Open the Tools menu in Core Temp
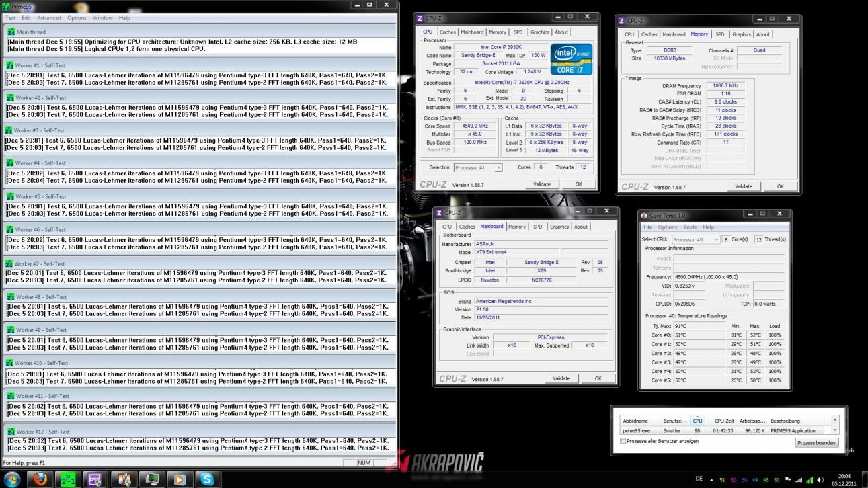Viewport: 868px width, 488px height. 691,227
